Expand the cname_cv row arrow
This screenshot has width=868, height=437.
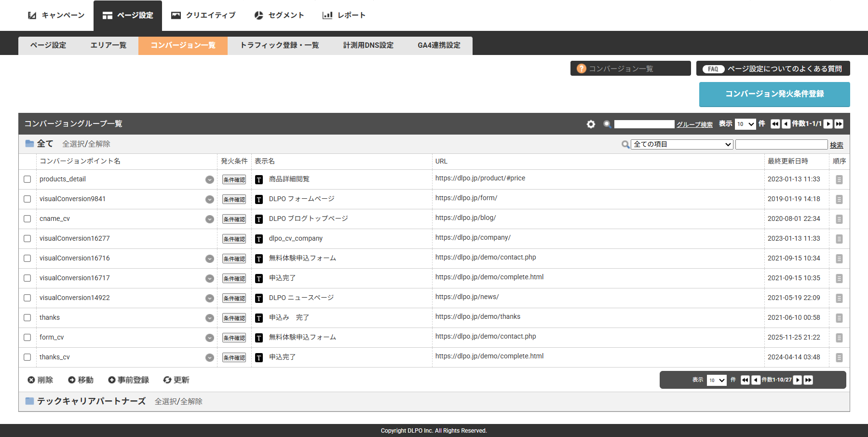210,219
